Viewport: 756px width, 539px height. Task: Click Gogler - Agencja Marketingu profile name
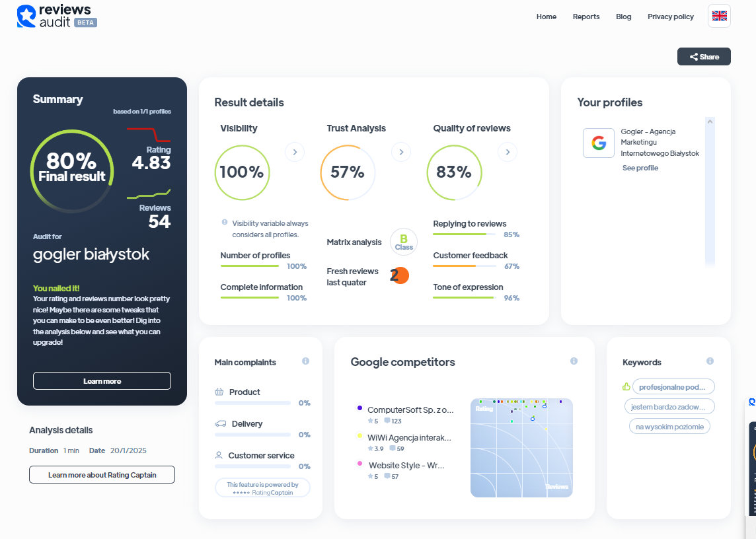coord(660,142)
